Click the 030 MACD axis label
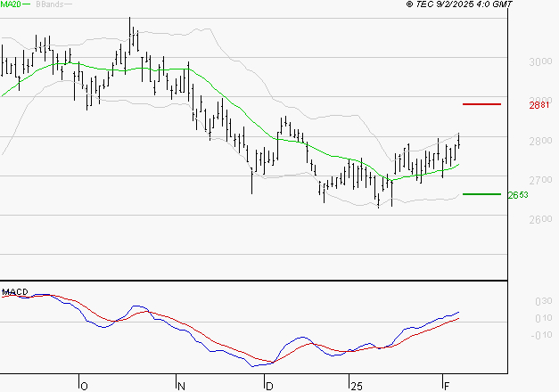 [544, 301]
